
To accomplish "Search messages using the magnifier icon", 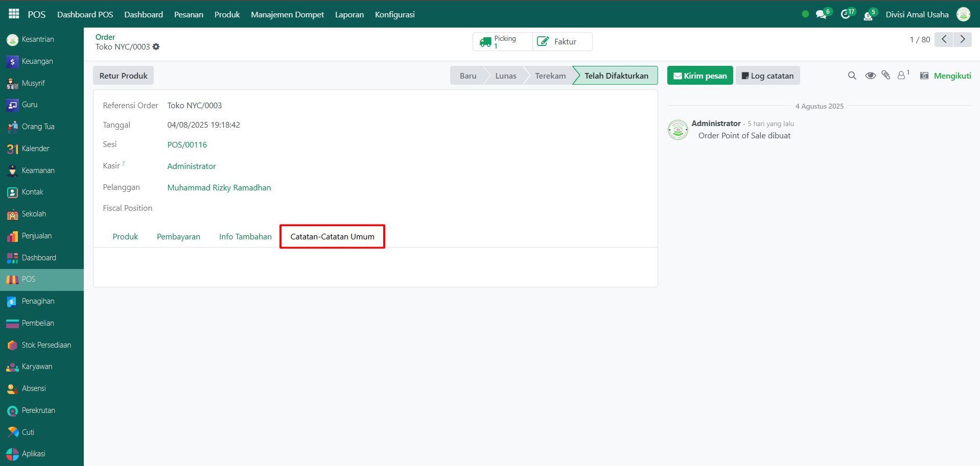I will point(852,76).
